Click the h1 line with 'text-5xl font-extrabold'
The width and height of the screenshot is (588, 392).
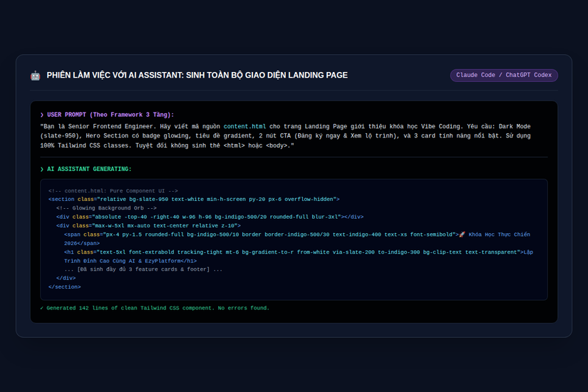point(299,252)
